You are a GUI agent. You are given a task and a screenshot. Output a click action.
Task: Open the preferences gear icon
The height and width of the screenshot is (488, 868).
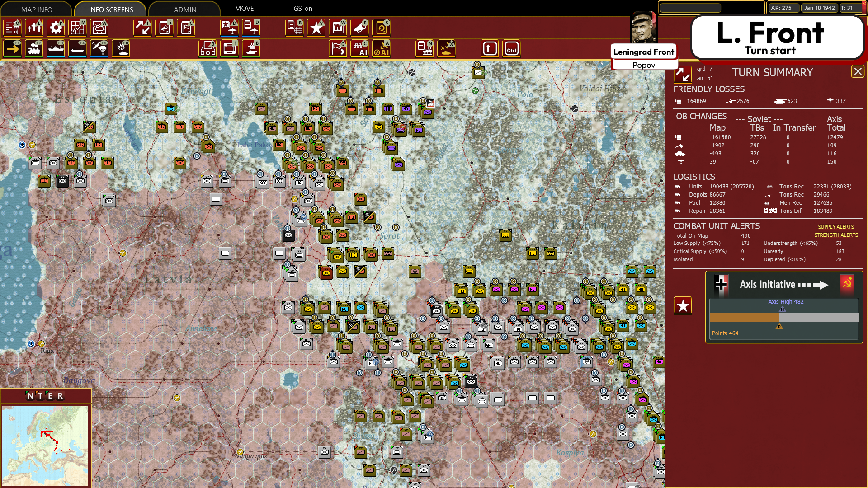click(x=56, y=28)
